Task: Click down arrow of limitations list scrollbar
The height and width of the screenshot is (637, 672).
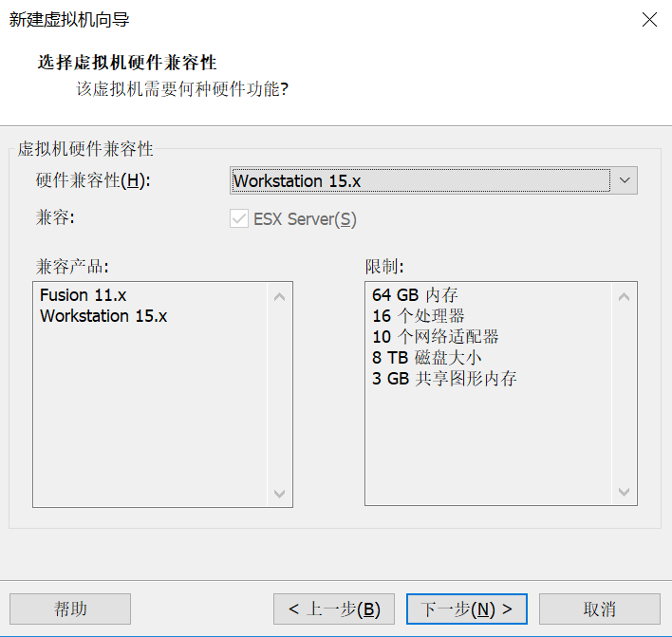Action: point(624,492)
